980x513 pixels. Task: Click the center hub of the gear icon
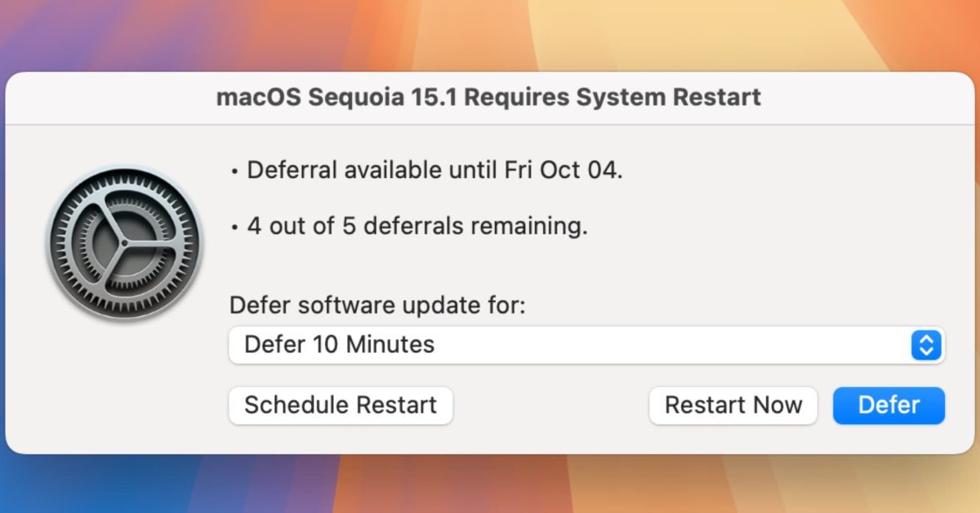(123, 243)
